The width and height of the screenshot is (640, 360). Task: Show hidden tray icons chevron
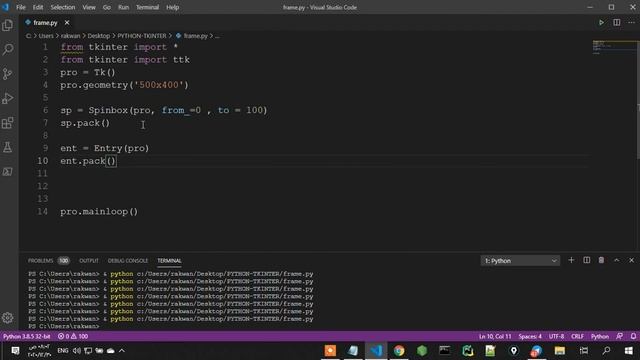coord(122,351)
